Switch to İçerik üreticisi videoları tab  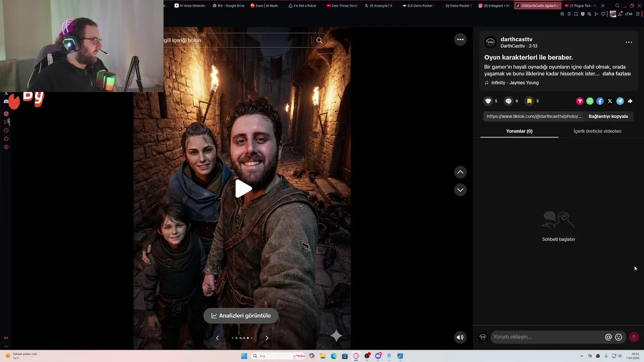click(597, 131)
